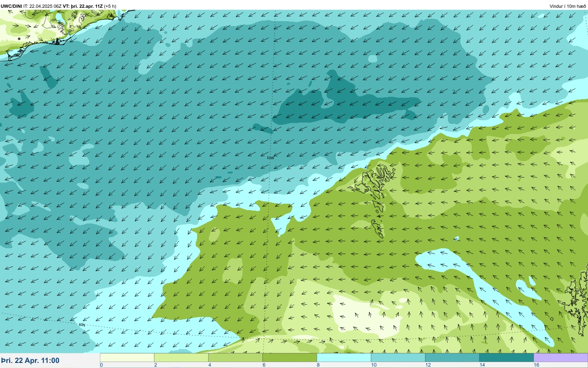Click the pale yellow 0–2 legend swatch
This screenshot has height=368, width=588.
(x=127, y=357)
